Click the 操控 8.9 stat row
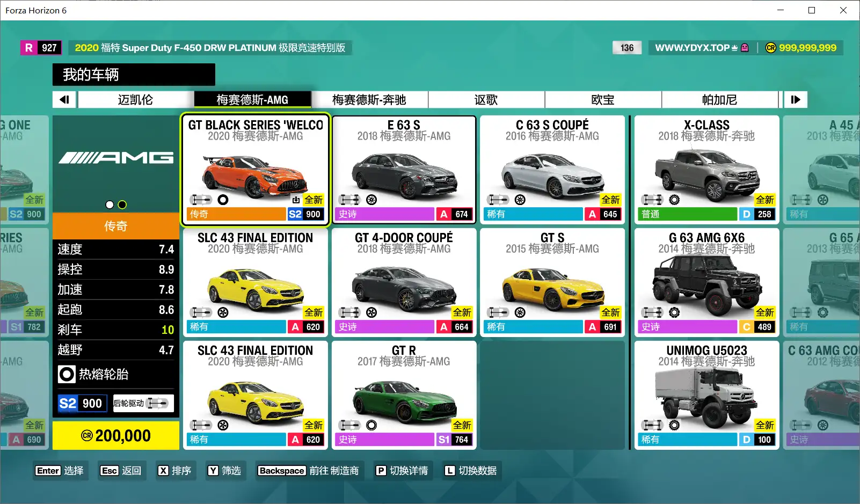This screenshot has width=860, height=504. [x=116, y=269]
